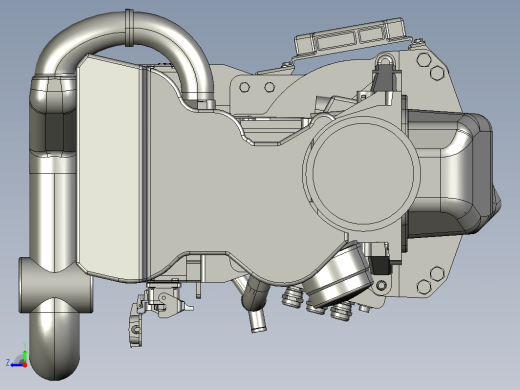Select the dark rounded box on the right side
The height and width of the screenshot is (390, 520).
(453, 173)
